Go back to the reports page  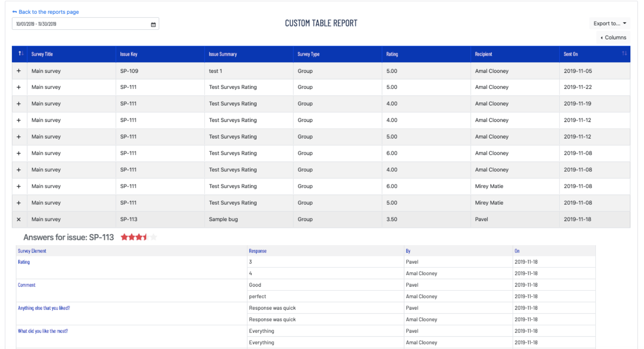tap(48, 12)
